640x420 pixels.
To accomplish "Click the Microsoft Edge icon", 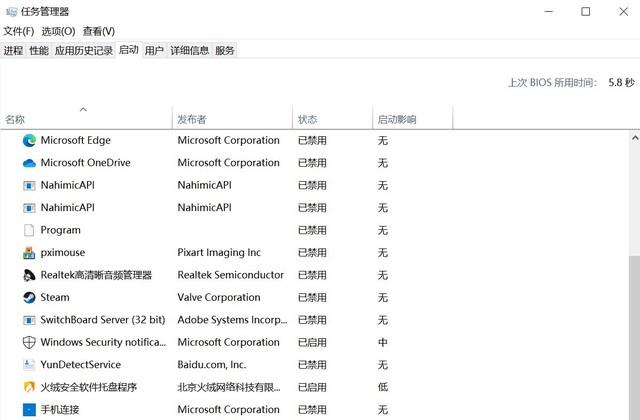I will coord(29,140).
